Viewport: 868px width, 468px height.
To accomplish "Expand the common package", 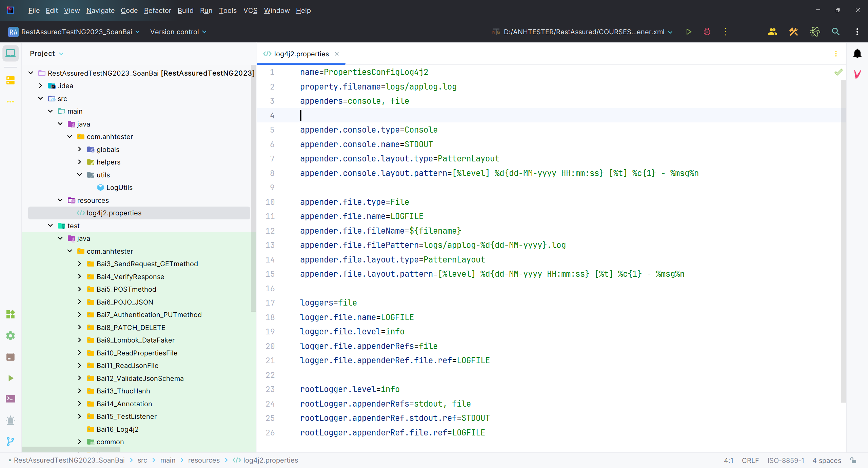I will [79, 442].
